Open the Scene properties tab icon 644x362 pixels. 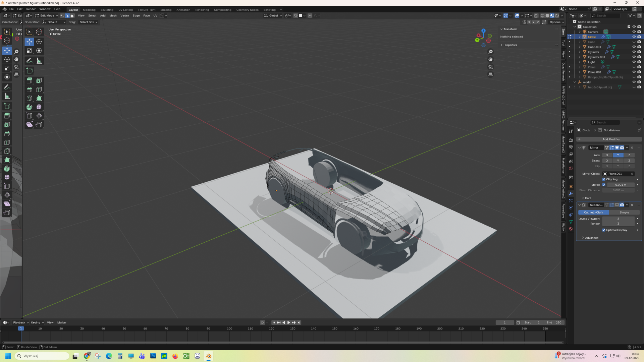[571, 161]
